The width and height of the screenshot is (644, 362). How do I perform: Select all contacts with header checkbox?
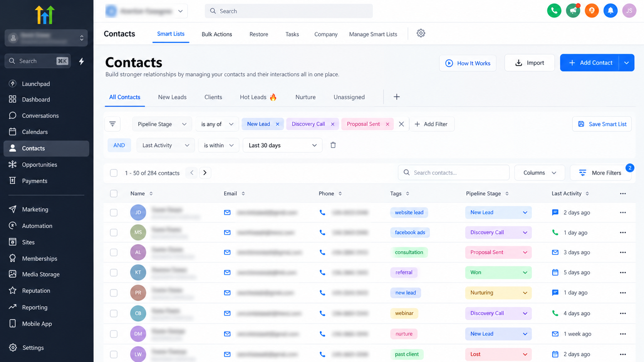114,194
